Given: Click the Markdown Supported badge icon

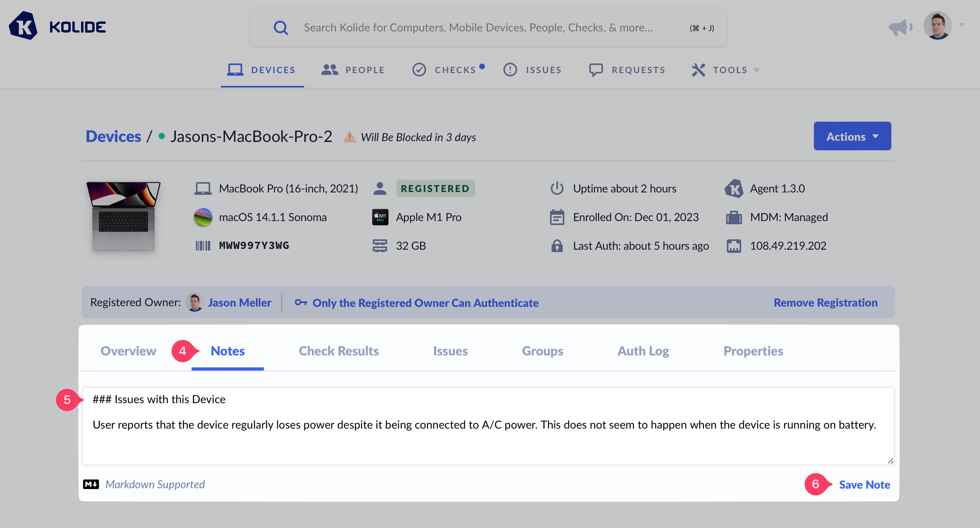Looking at the screenshot, I should tap(91, 484).
